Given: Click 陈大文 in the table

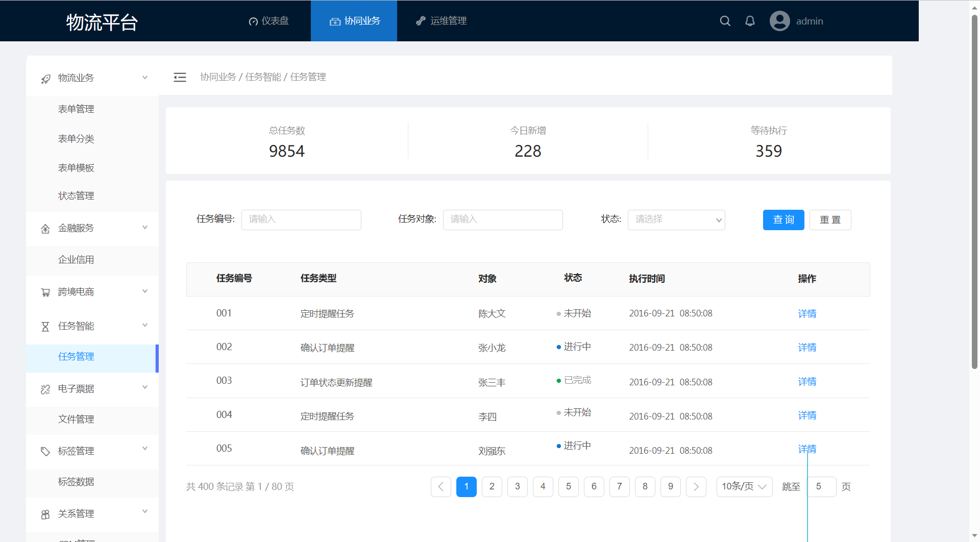Looking at the screenshot, I should point(492,314).
